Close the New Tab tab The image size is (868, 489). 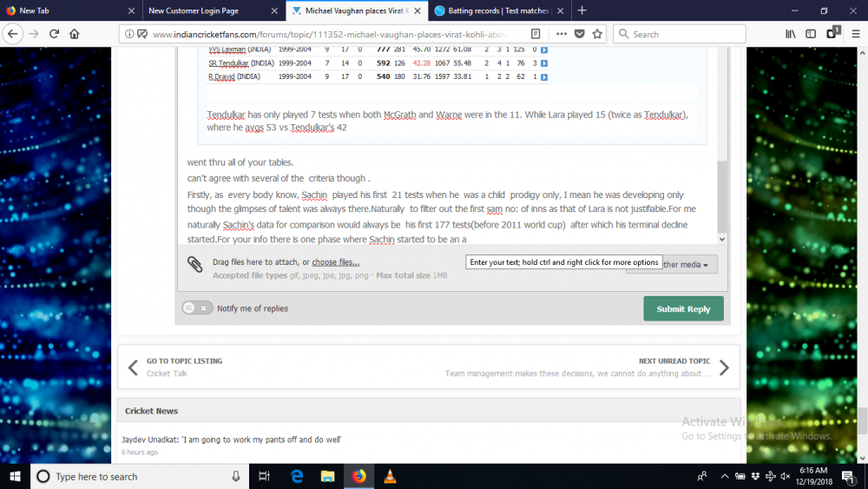pyautogui.click(x=131, y=10)
